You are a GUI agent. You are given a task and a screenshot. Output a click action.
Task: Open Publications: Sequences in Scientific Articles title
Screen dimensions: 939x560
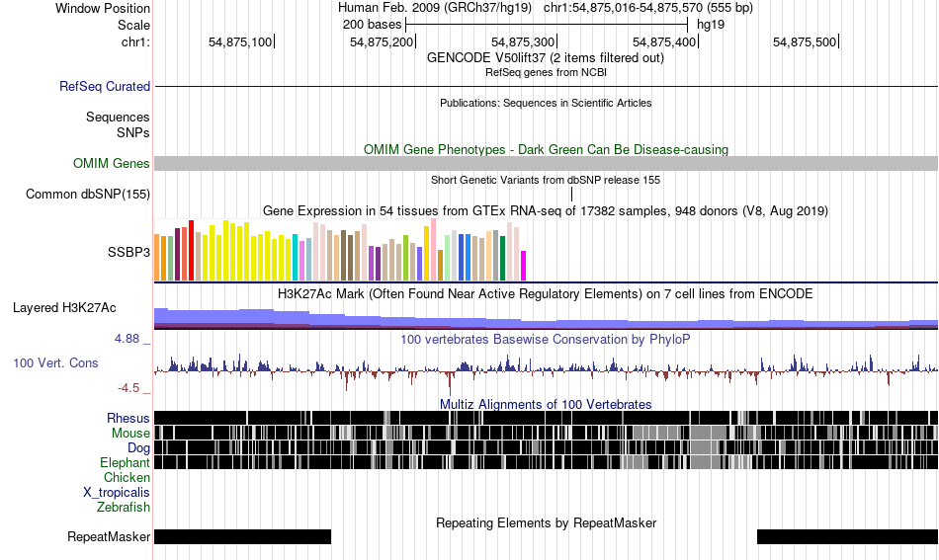546,103
